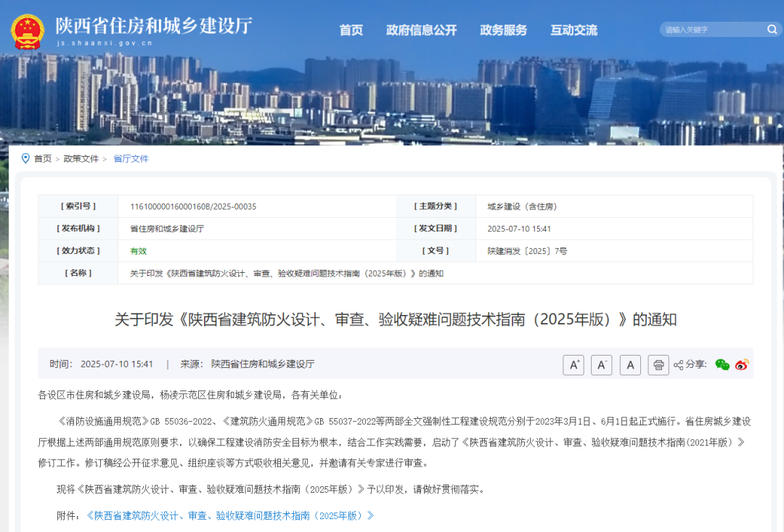
Task: Decrease font size with the A- button
Action: pos(601,364)
